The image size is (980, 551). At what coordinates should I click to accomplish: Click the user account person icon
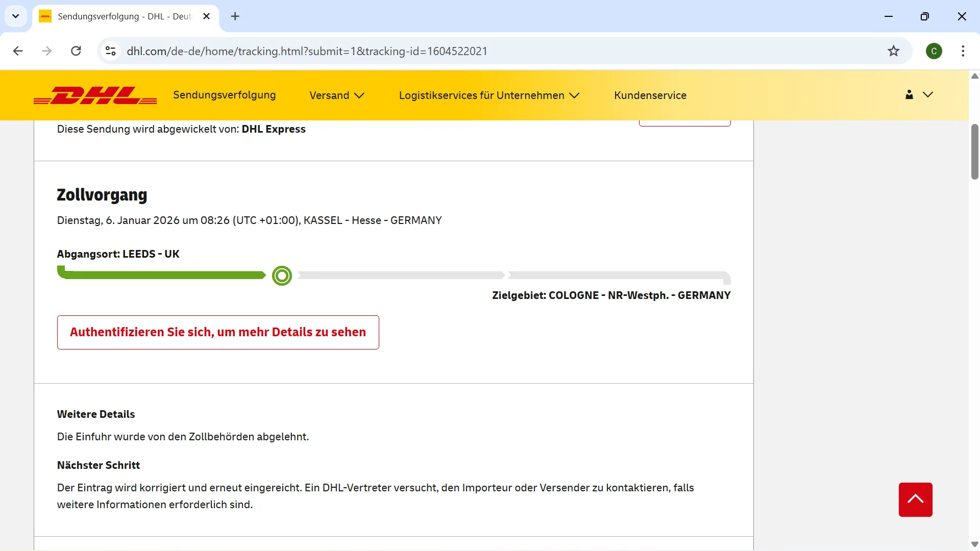pyautogui.click(x=909, y=95)
